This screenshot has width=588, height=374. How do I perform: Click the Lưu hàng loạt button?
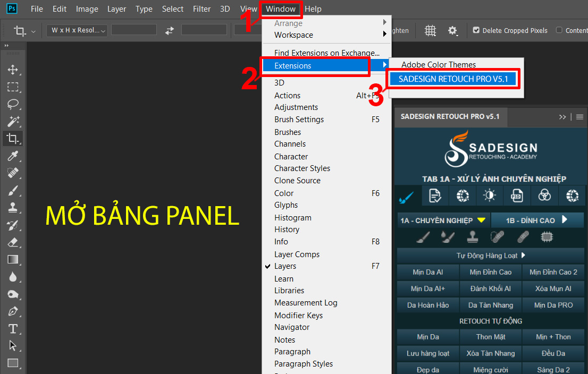tap(428, 354)
